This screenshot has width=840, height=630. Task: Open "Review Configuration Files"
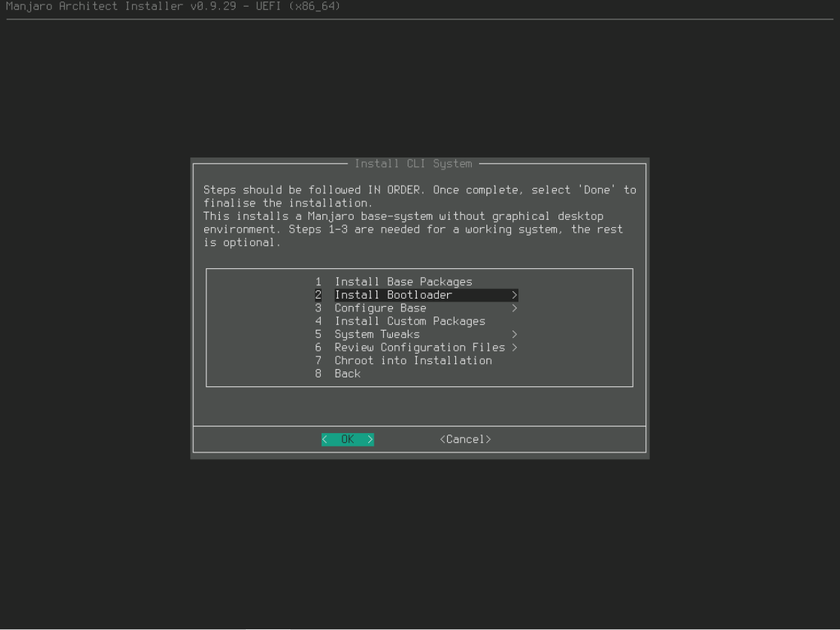point(418,347)
